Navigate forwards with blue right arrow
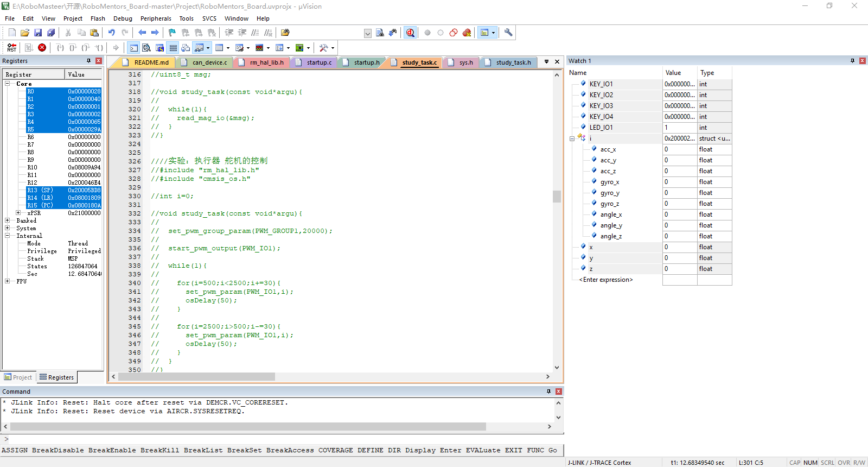This screenshot has width=868, height=467. (x=155, y=33)
